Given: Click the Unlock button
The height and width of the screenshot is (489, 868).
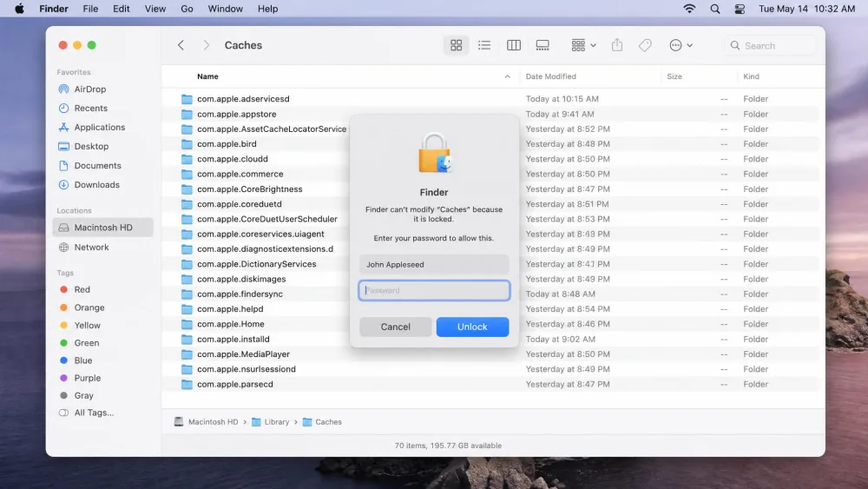Looking at the screenshot, I should click(472, 327).
